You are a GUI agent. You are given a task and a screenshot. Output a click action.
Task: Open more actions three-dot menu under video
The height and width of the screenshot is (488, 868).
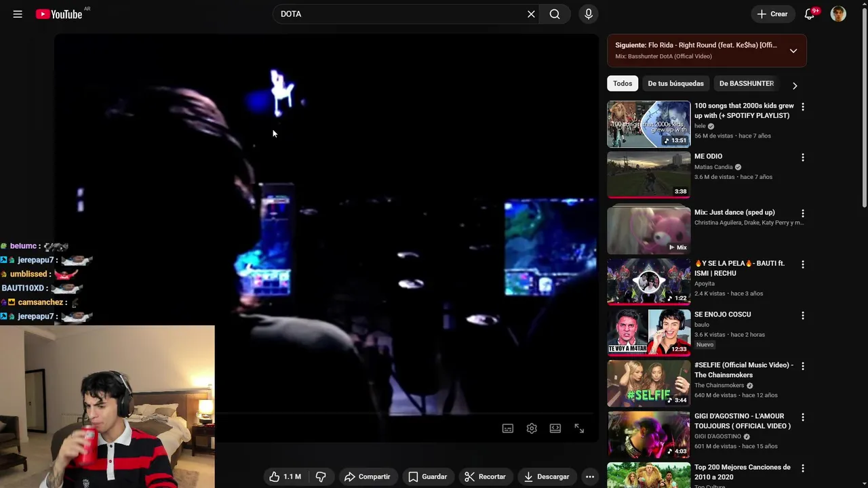click(x=590, y=476)
